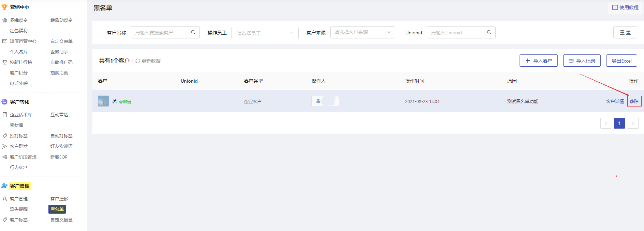Screen dimensions: 644x231
Task: Click search icon in Unionid field
Action: click(x=489, y=32)
